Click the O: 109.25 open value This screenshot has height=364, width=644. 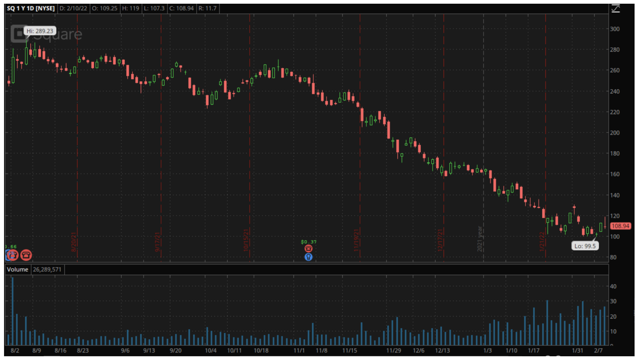104,8
